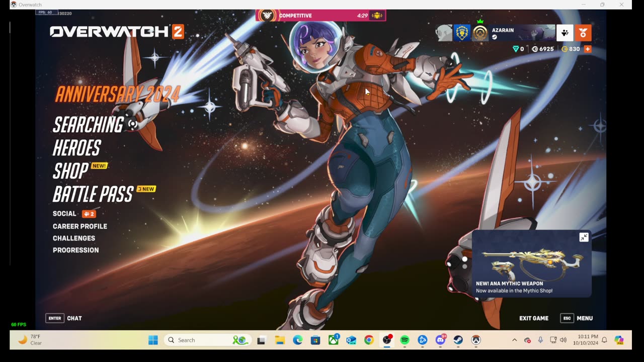Click the microphone tray icon

tap(540, 340)
